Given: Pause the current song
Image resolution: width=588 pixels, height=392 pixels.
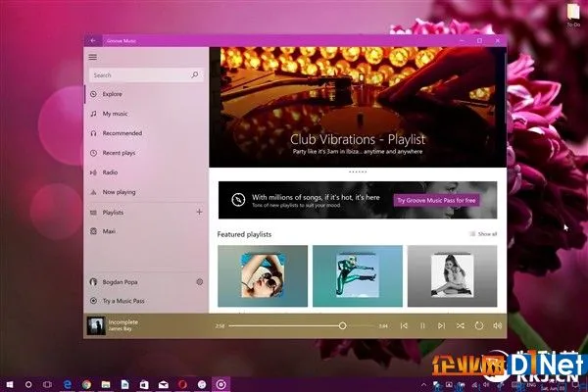Looking at the screenshot, I should click(x=422, y=326).
